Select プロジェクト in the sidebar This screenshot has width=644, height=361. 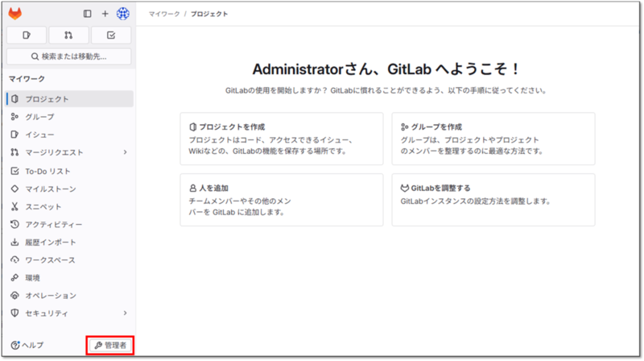click(70, 99)
